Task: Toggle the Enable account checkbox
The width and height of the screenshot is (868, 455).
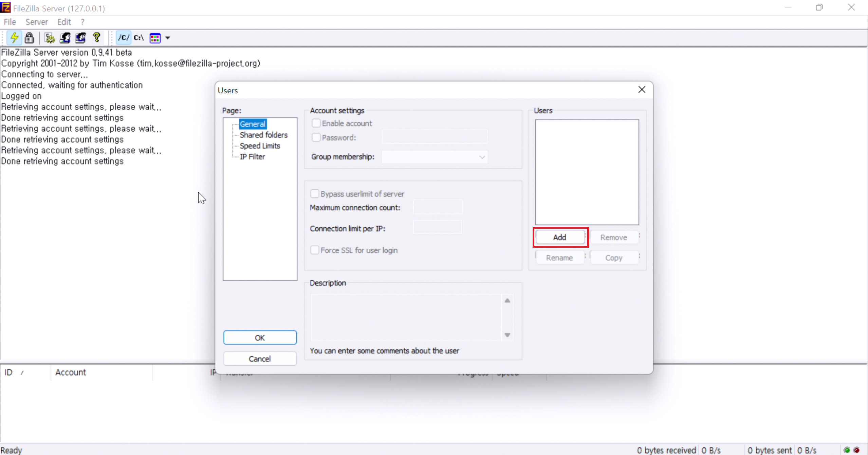Action: point(316,123)
